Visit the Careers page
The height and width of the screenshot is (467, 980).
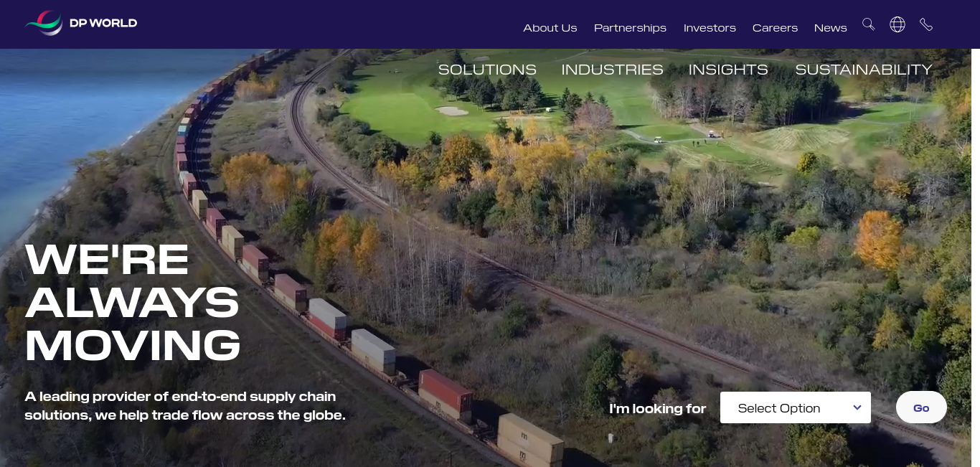775,28
